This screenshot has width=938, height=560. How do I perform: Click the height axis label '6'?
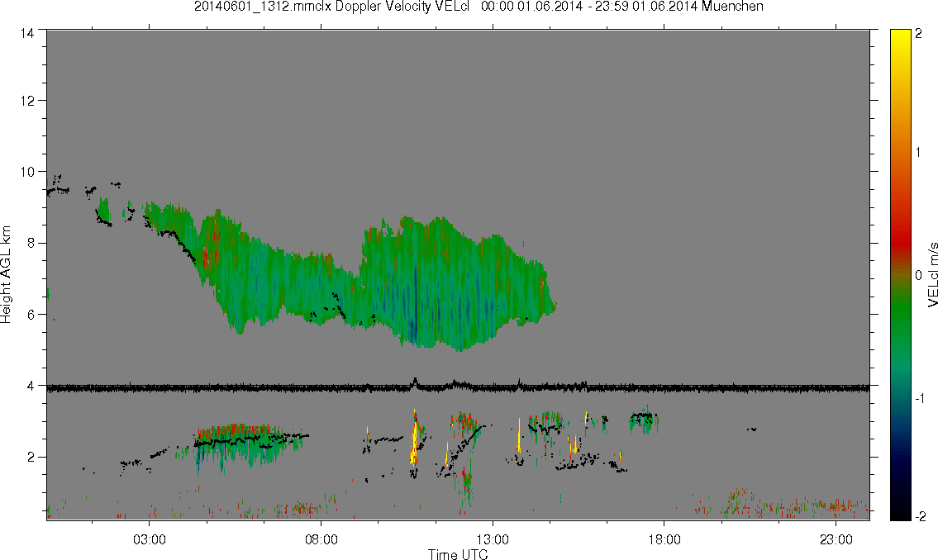31,315
